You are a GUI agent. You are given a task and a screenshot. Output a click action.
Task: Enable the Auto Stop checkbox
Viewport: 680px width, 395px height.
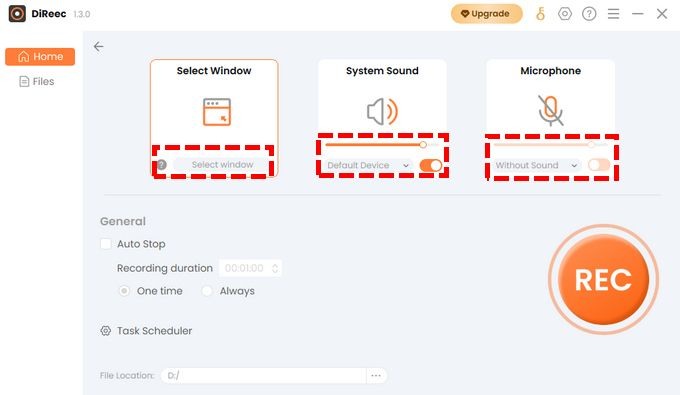click(106, 244)
